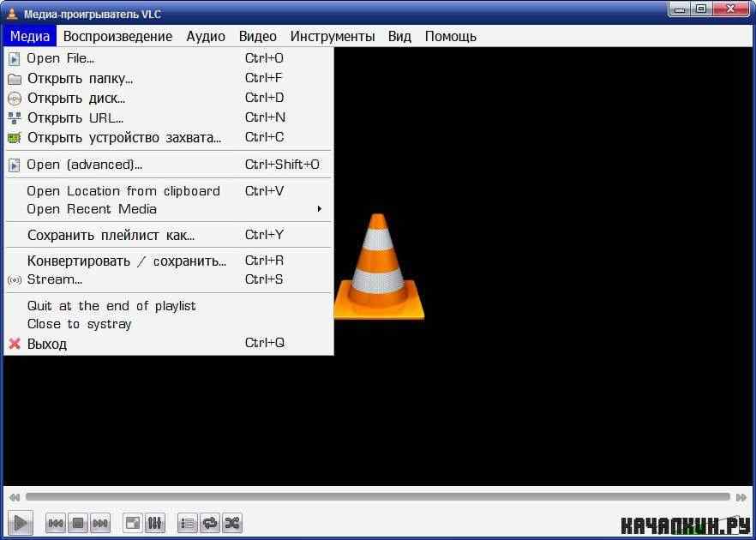The image size is (756, 540).
Task: Choose Открыть URL... entry
Action: [168, 118]
